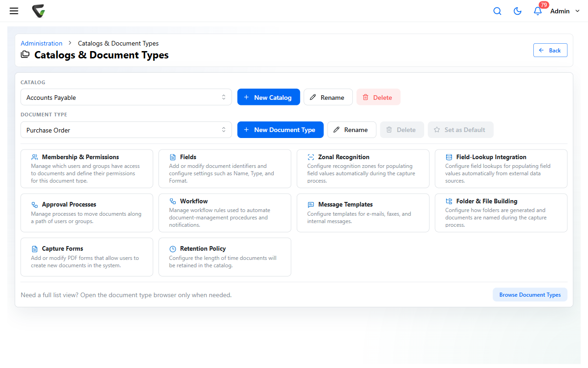Image resolution: width=588 pixels, height=368 pixels.
Task: Click the Fields document icon
Action: tap(173, 157)
